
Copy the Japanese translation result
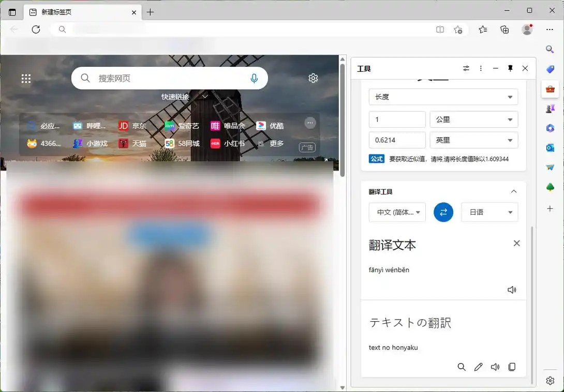point(512,367)
